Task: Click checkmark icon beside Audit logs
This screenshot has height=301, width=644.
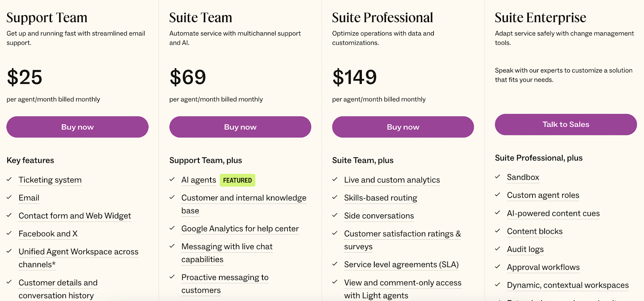Action: click(x=497, y=249)
